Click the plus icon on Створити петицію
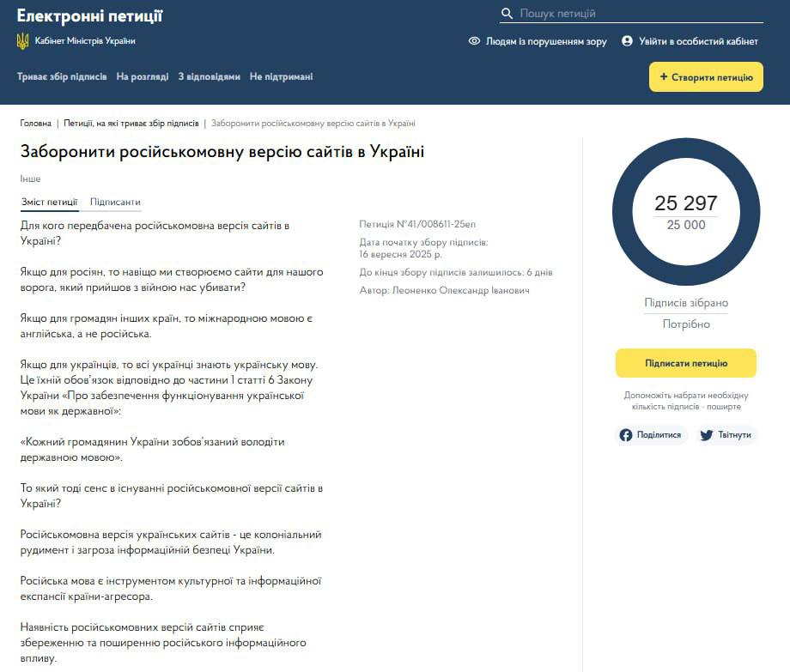Viewport: 790px width, 672px height. pyautogui.click(x=664, y=77)
